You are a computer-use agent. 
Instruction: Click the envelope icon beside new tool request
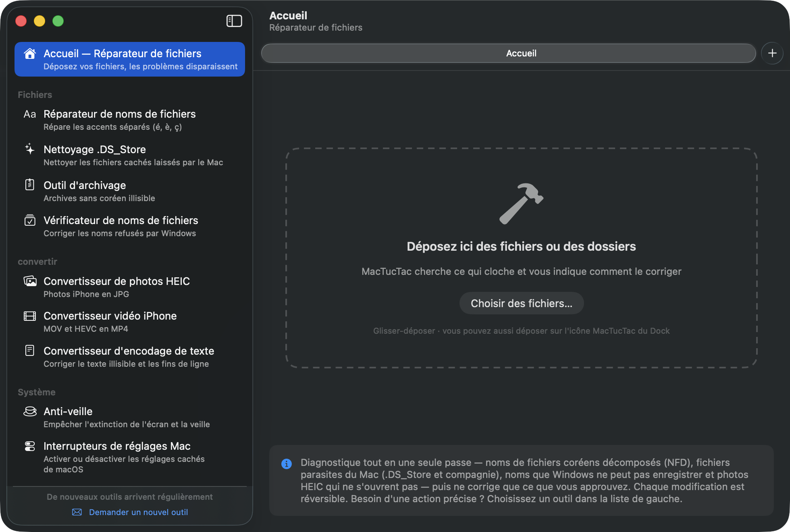77,512
